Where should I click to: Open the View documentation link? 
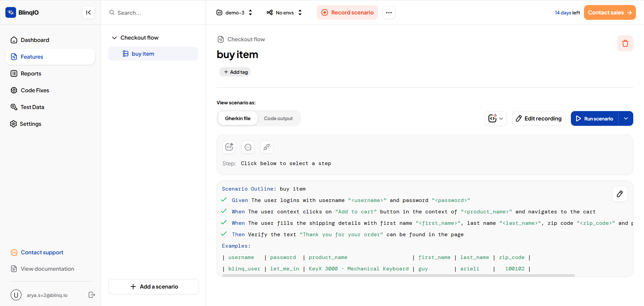pyautogui.click(x=47, y=269)
